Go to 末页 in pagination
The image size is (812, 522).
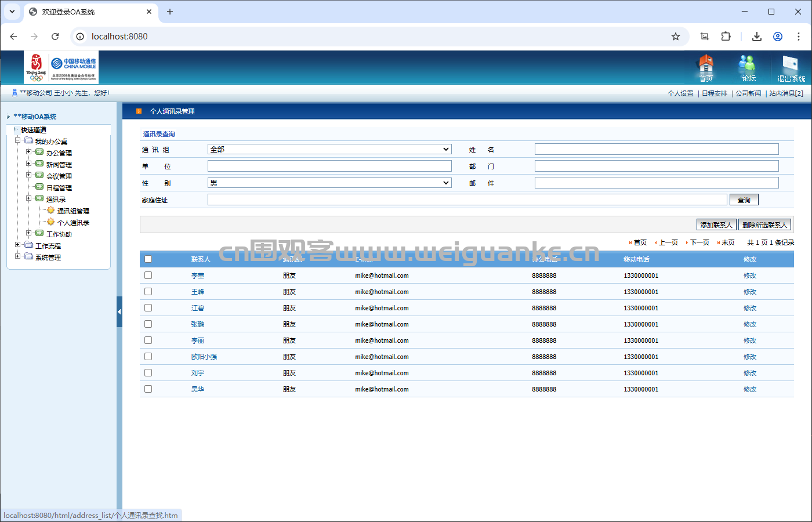click(728, 242)
